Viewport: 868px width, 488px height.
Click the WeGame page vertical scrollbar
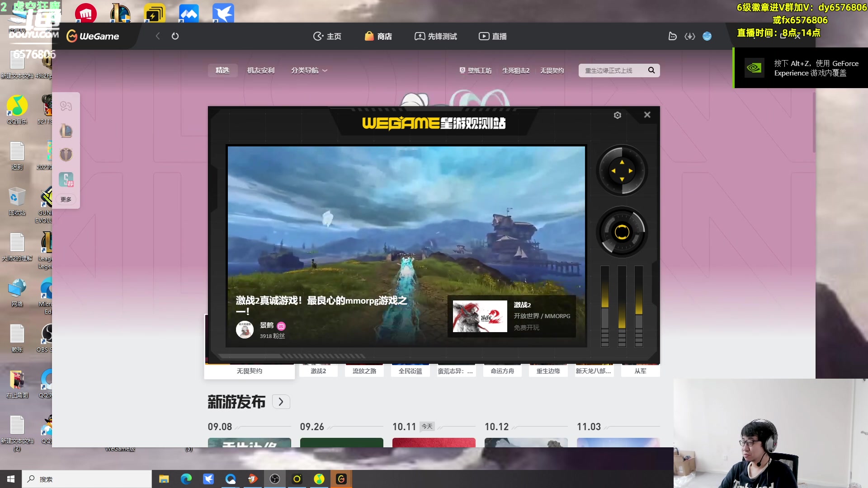pyautogui.click(x=814, y=122)
